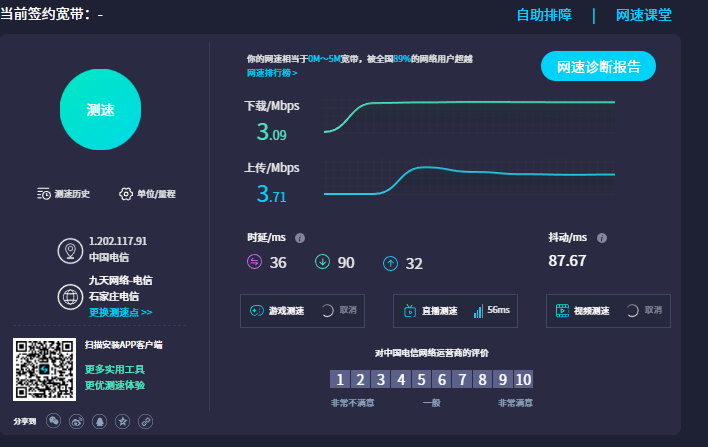
Task: Open 单位/量程 unit settings
Action: [147, 194]
